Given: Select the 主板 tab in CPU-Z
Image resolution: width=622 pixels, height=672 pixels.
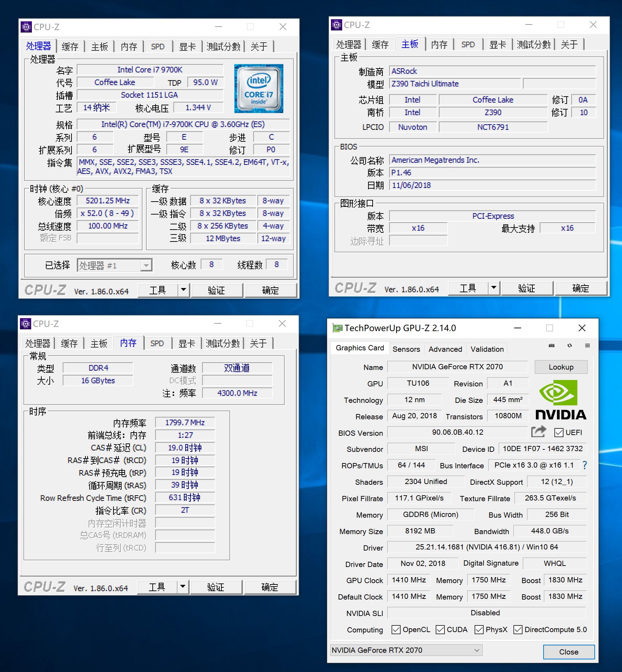Looking at the screenshot, I should coord(99,46).
